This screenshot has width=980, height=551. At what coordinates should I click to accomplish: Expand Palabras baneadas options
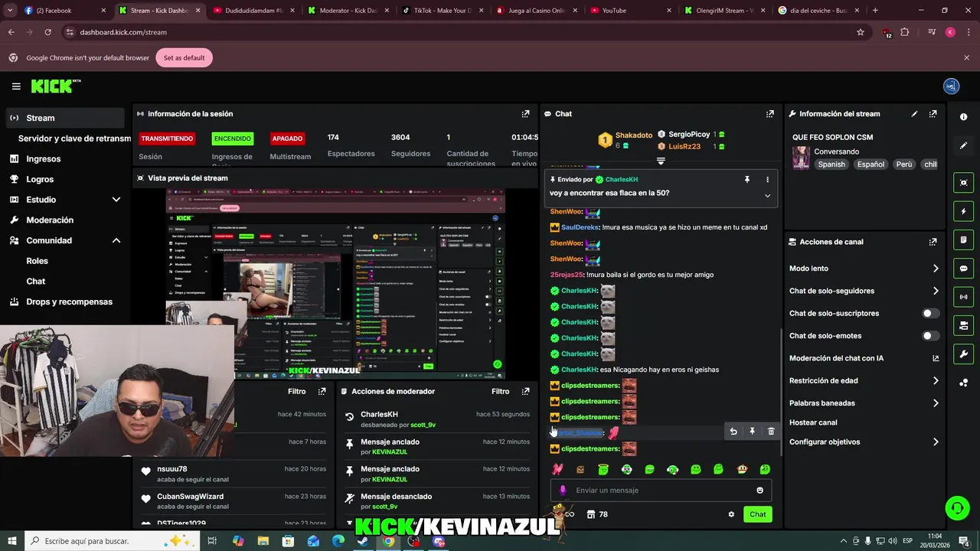[x=936, y=403]
